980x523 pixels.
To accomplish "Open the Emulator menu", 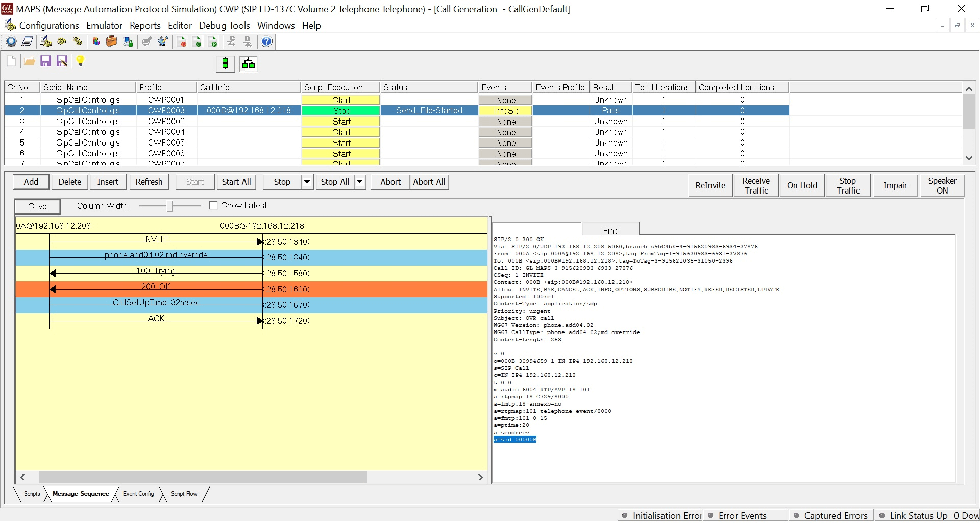I will pyautogui.click(x=105, y=26).
